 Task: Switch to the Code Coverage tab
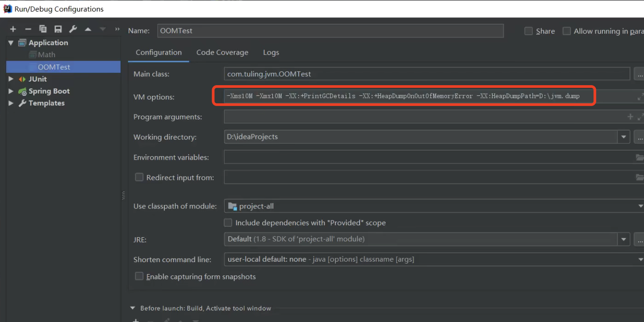[222, 52]
